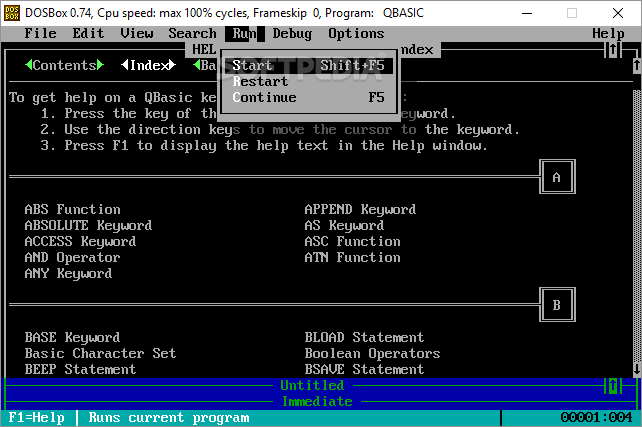Screen dimensions: 642x427
Task: Open the Debug menu
Action: (292, 34)
